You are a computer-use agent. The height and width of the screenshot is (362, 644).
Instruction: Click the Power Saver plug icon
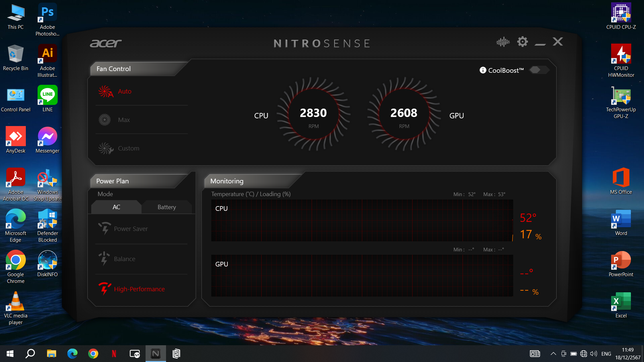point(104,228)
